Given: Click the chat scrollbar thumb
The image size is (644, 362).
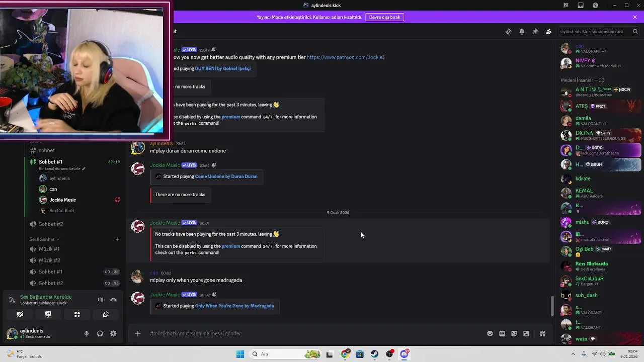Looking at the screenshot, I should [552, 306].
